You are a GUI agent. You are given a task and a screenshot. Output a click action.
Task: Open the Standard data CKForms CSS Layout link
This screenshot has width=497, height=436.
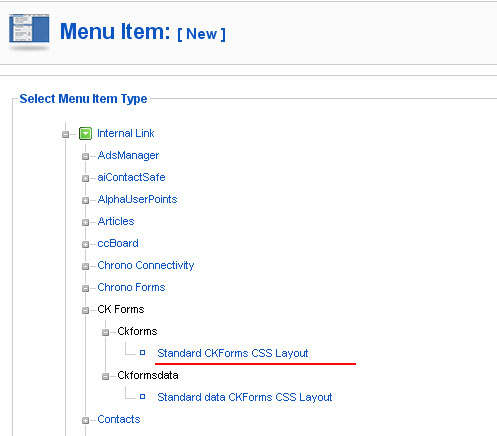tap(245, 397)
